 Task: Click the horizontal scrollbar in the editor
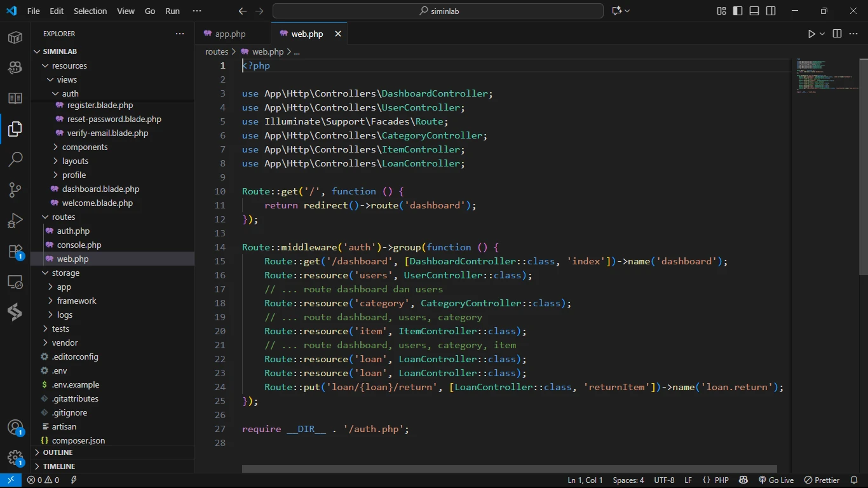point(508,469)
